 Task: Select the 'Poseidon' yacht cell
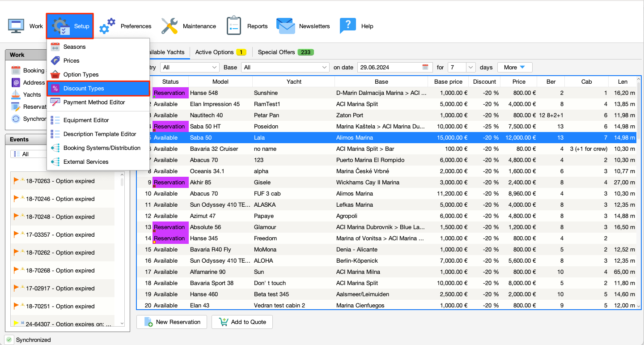pyautogui.click(x=293, y=127)
